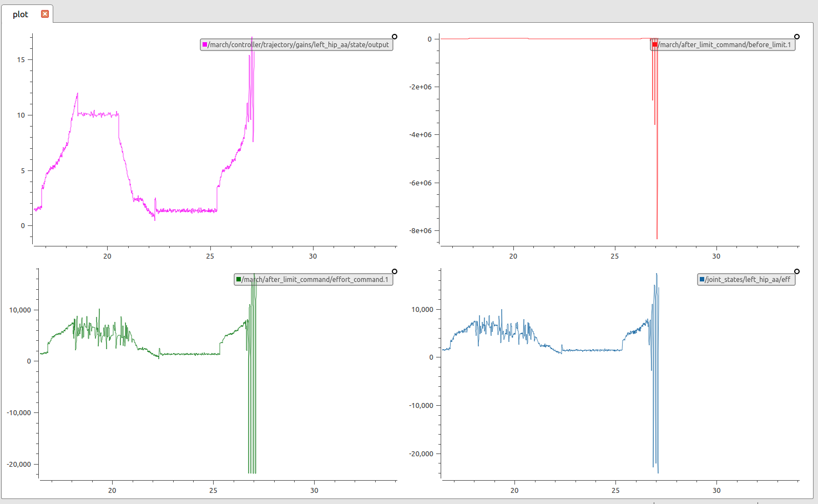
Task: Click the blue color square in the left_hip_aa/eff legend
Action: click(x=702, y=279)
